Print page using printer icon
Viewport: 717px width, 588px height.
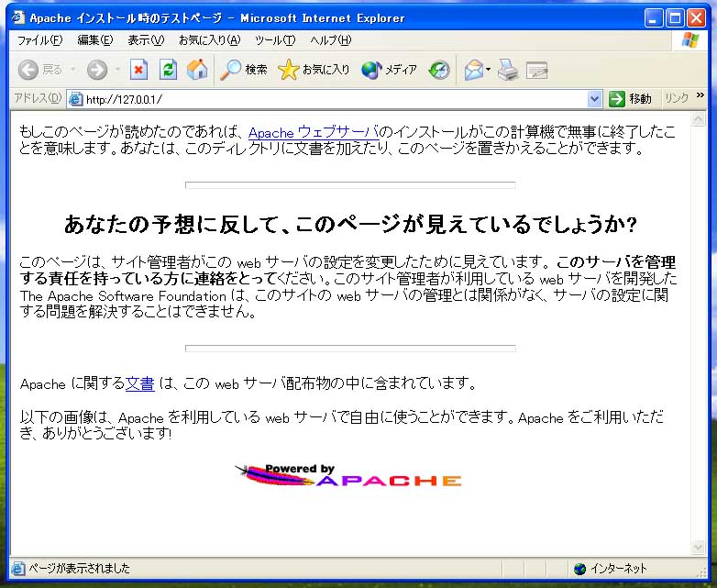point(508,70)
